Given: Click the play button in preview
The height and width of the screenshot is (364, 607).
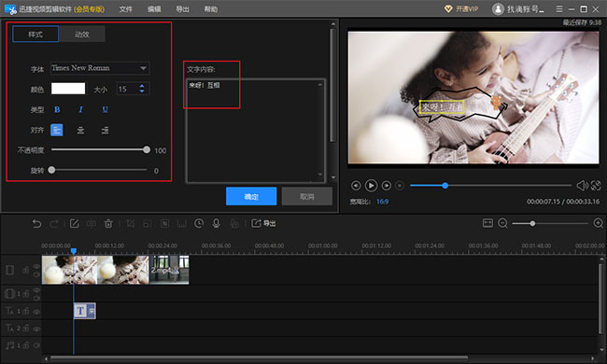Looking at the screenshot, I should [371, 186].
